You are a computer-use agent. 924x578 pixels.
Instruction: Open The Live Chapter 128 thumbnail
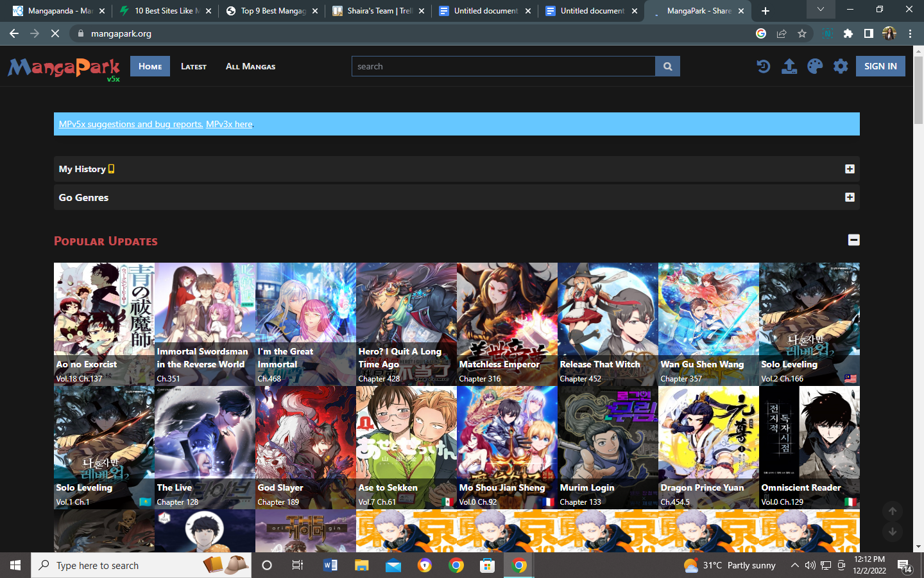click(x=205, y=448)
